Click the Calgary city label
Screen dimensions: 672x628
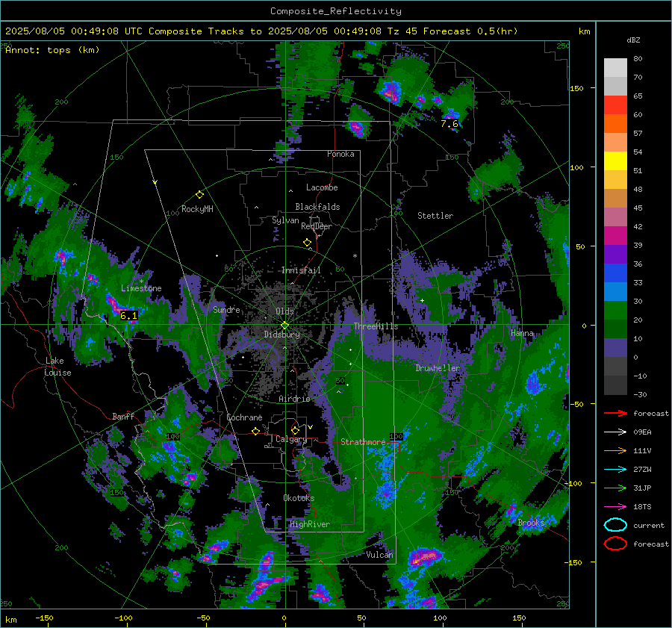[291, 439]
